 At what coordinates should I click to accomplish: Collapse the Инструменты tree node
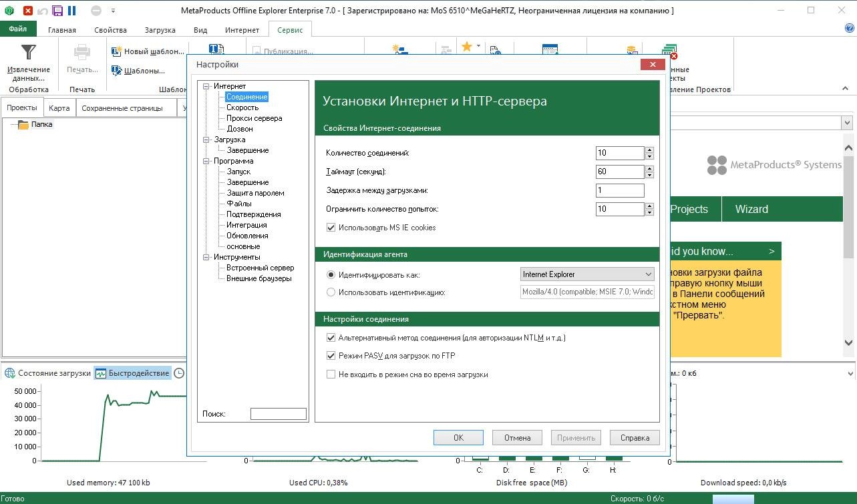coord(207,257)
